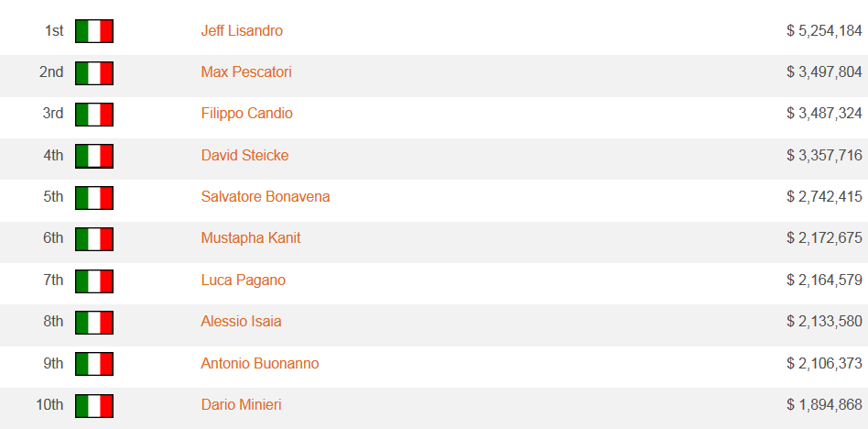Open Jeff Lisandro's player profile

pyautogui.click(x=242, y=30)
